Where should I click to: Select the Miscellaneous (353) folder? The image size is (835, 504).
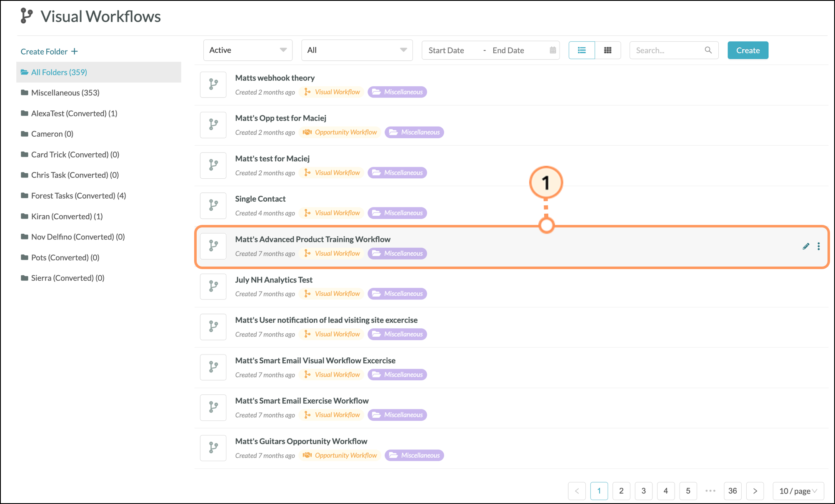[65, 92]
